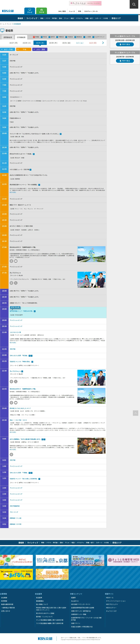Screen dimensions: 140x644
Task: Open PDF for 2025年7月〜2025年9月 timetable
Action: point(125,61)
